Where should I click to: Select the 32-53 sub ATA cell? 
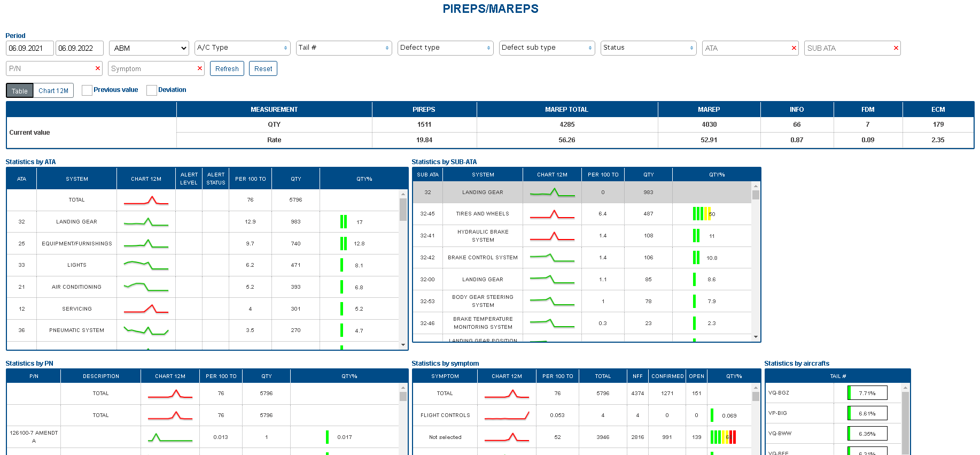pos(427,302)
